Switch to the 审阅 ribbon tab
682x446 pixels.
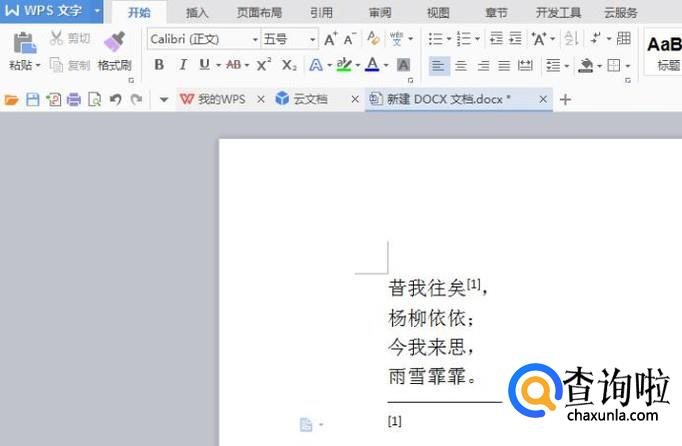tap(380, 13)
